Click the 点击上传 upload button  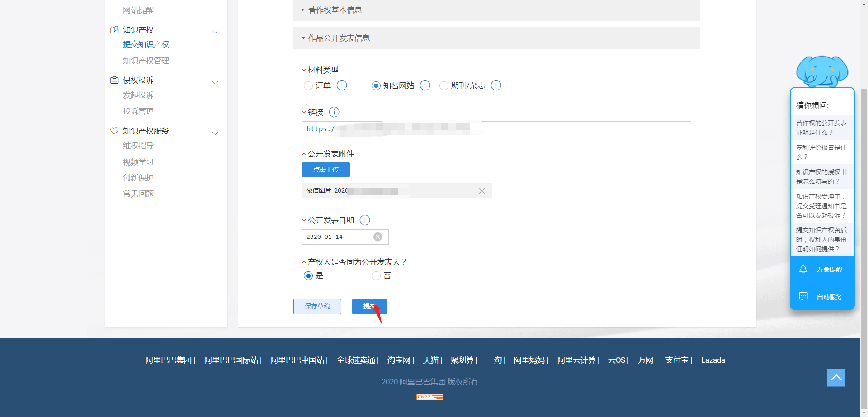[326, 170]
